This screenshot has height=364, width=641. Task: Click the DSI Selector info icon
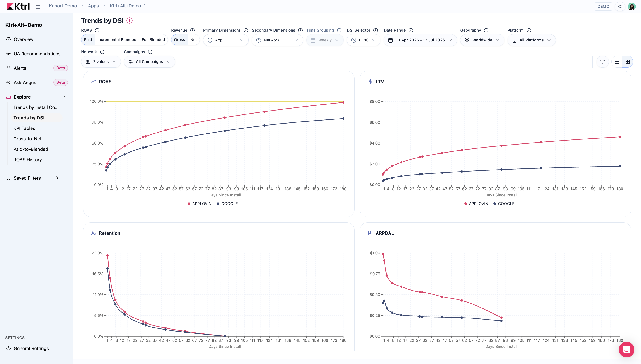(x=376, y=30)
